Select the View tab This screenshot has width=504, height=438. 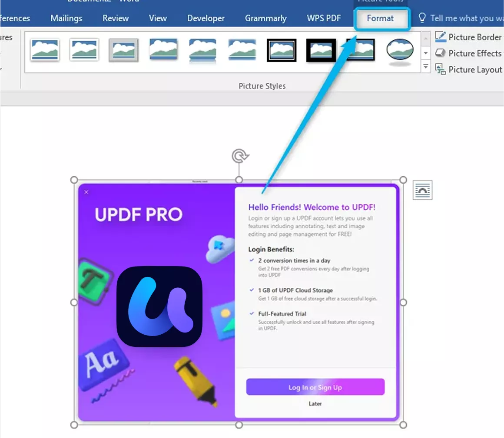pos(157,18)
